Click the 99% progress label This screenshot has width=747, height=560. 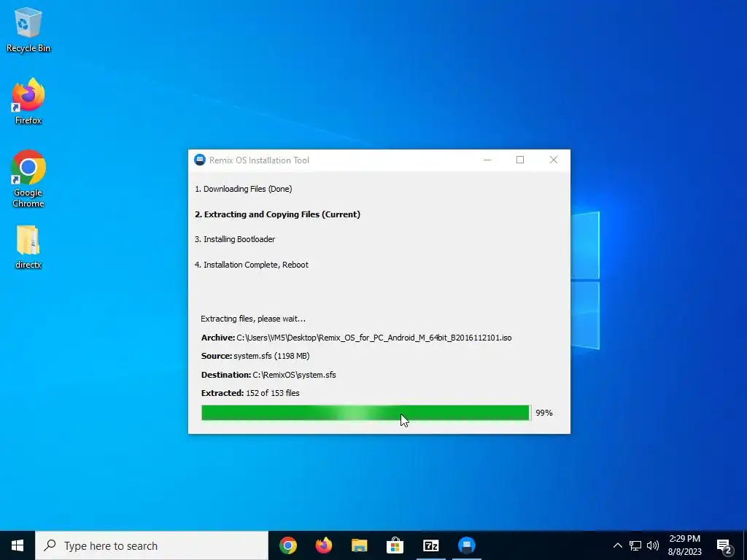coord(544,413)
